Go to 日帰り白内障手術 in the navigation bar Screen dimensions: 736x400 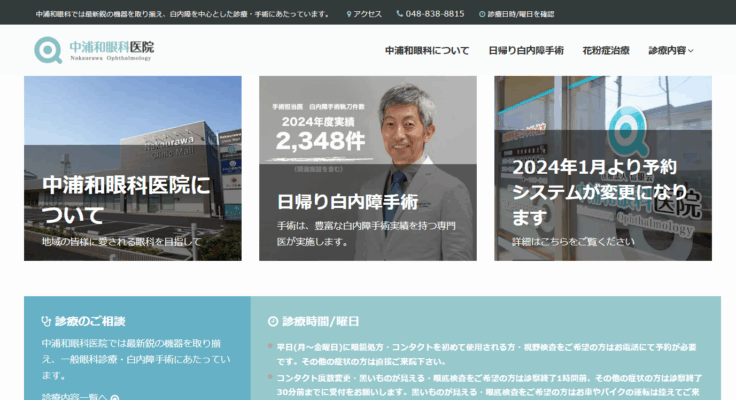pyautogui.click(x=525, y=50)
